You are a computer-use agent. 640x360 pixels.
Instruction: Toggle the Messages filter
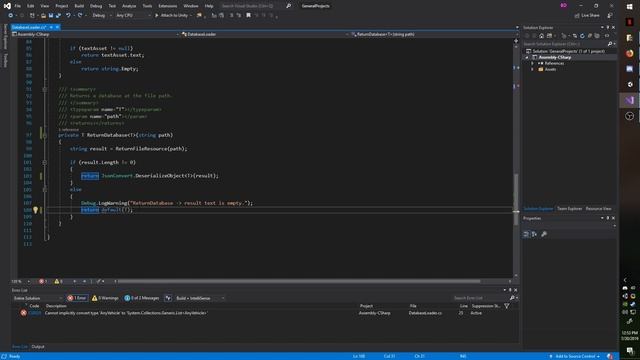[141, 298]
